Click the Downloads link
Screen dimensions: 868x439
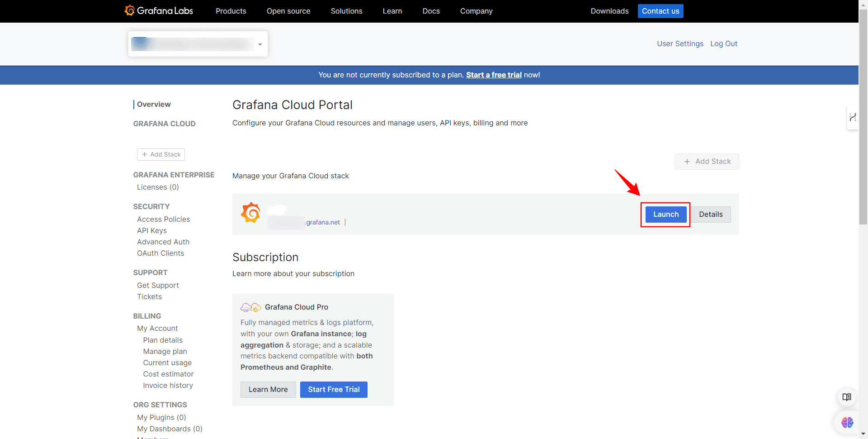(x=609, y=11)
